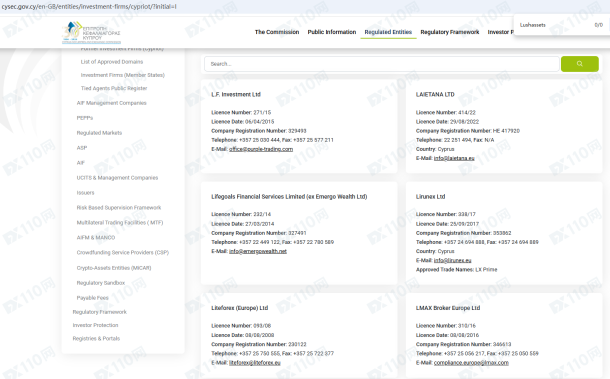Open Liteforex (Europe) Ltd entry
610x379 pixels.
[240, 308]
